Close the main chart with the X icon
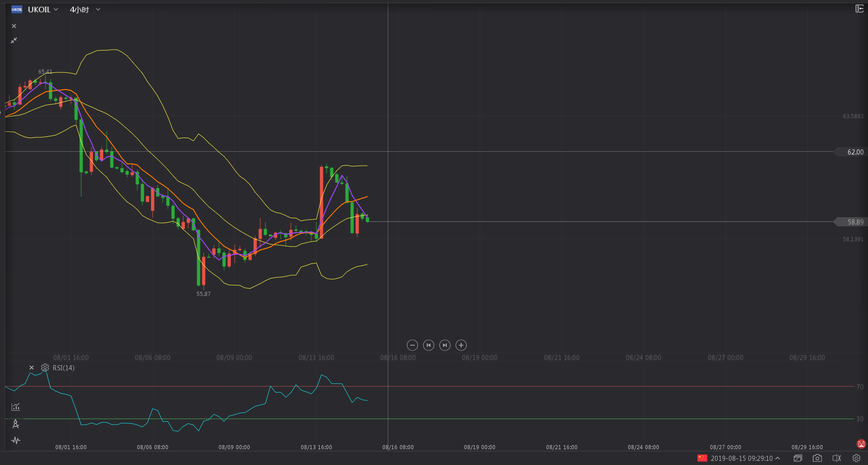868x465 pixels. click(14, 26)
